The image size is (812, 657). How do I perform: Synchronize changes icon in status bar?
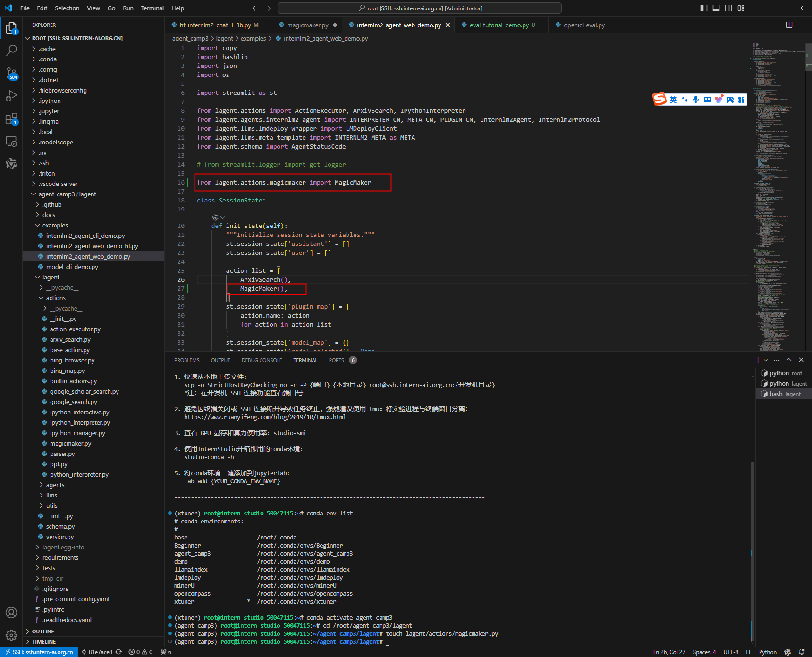119,652
